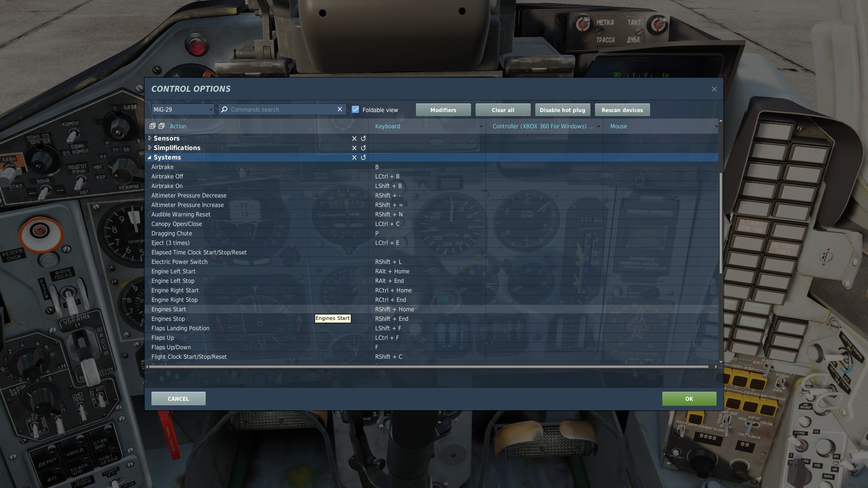Screen dimensions: 868x488
Task: Click the vertical scrollbar thumb
Action: pyautogui.click(x=721, y=223)
